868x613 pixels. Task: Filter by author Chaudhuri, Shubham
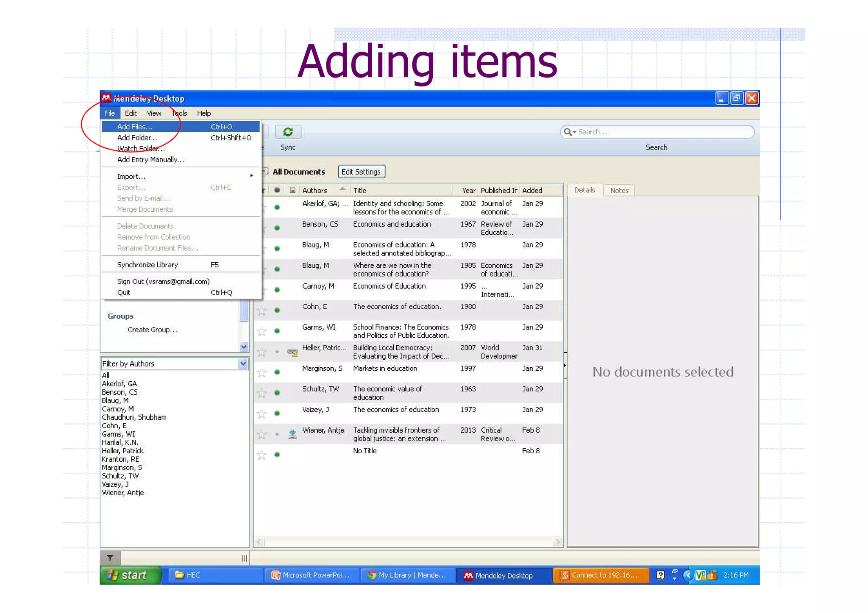(x=134, y=417)
